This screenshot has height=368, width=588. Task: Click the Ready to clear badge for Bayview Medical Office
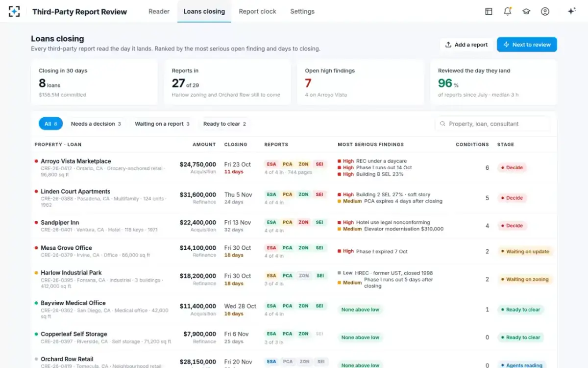tap(521, 310)
